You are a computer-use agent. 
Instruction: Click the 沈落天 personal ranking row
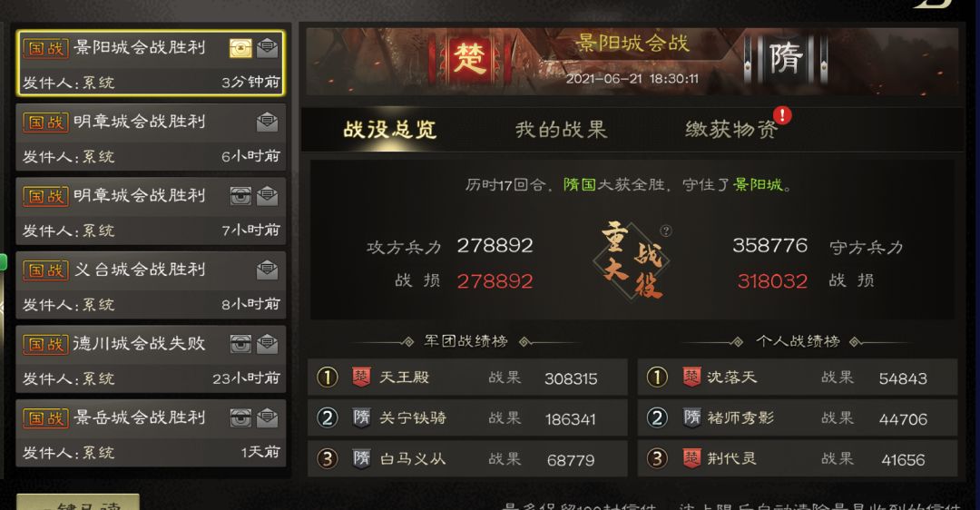798,378
